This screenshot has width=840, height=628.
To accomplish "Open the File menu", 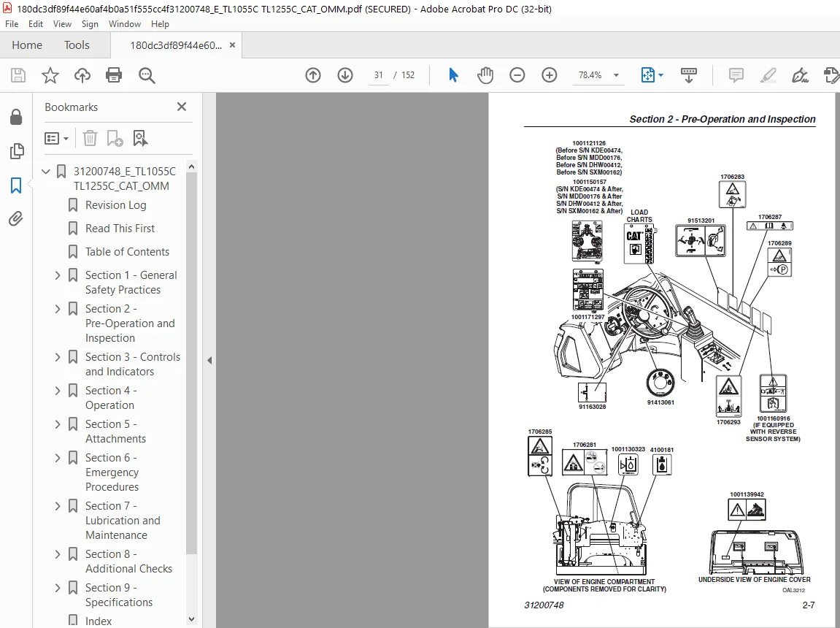I will 11,24.
